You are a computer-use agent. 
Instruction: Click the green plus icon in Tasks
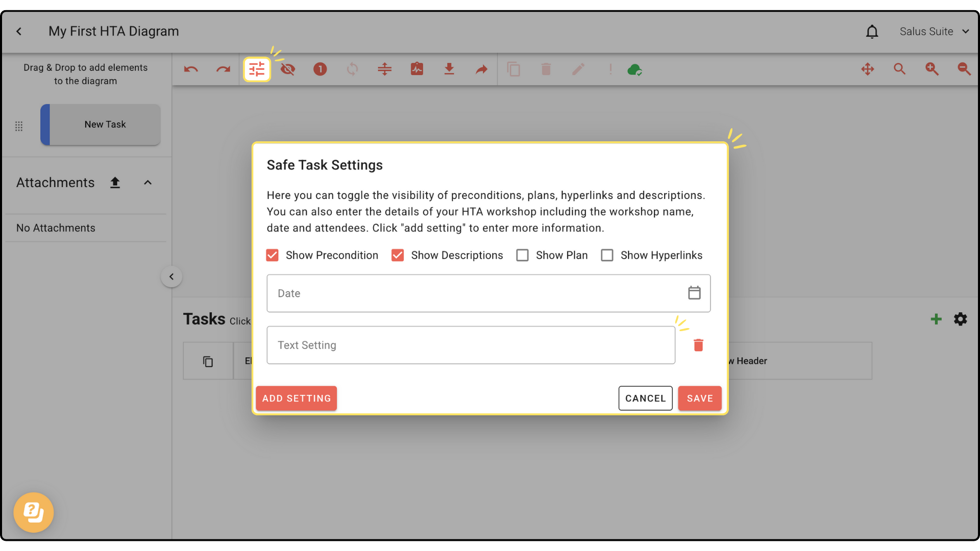click(x=936, y=319)
